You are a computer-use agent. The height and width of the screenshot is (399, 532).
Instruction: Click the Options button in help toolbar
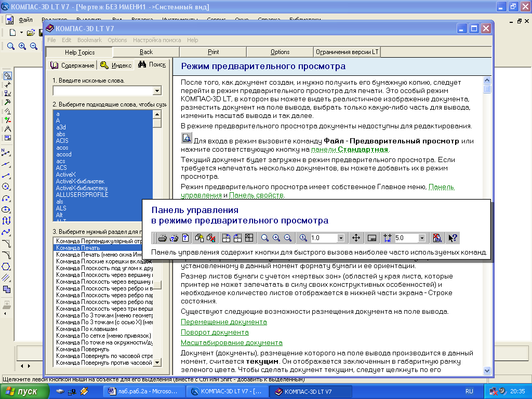pyautogui.click(x=280, y=52)
